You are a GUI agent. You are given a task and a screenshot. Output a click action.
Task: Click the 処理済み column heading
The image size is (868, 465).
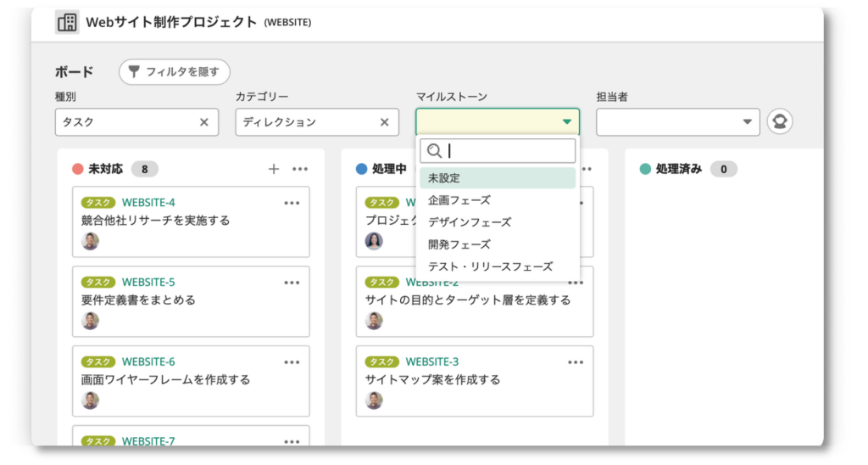coord(679,169)
